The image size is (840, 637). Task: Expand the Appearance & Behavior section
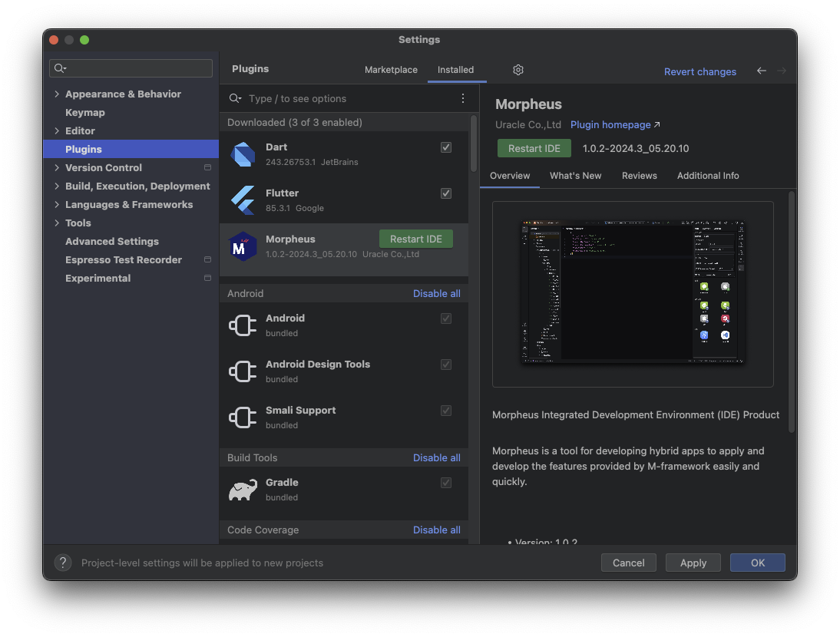pos(57,94)
